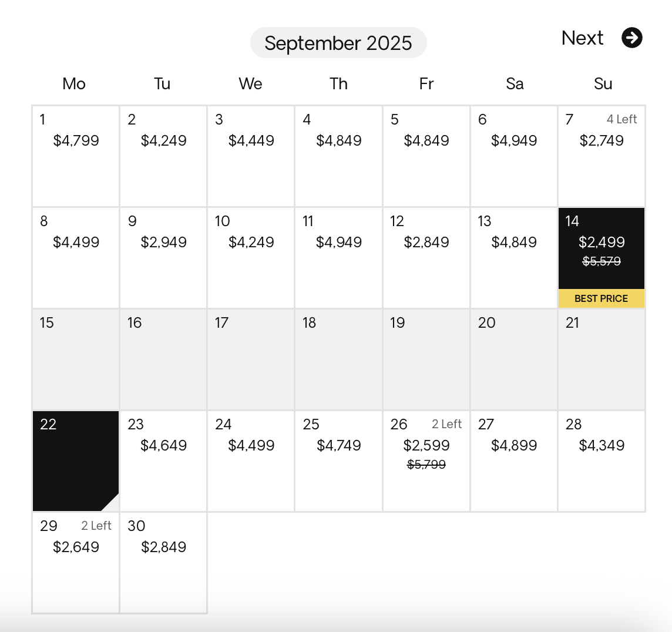Image resolution: width=672 pixels, height=632 pixels.
Task: Choose September 23 priced $4,649
Action: [163, 460]
